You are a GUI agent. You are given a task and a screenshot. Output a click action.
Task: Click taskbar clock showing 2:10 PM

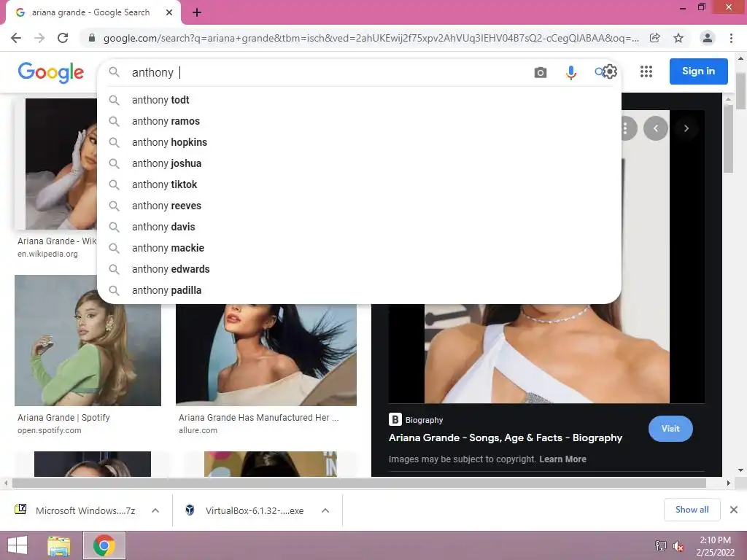[x=715, y=545]
